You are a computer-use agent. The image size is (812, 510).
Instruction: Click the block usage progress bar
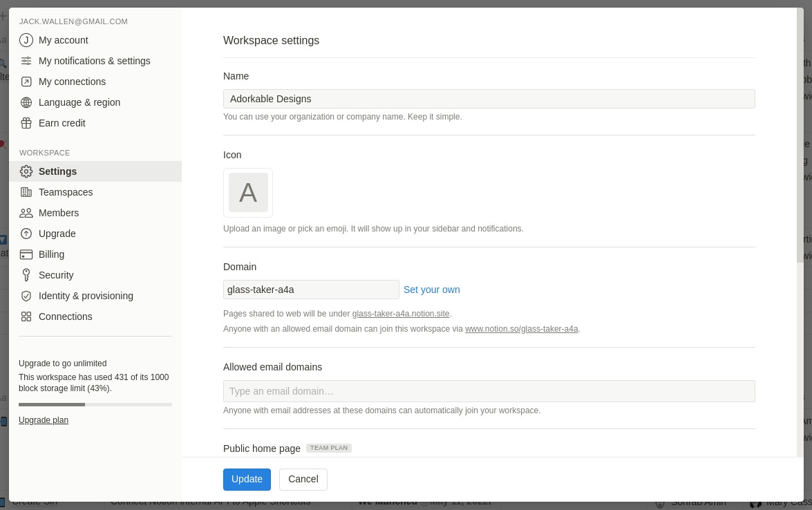[95, 404]
